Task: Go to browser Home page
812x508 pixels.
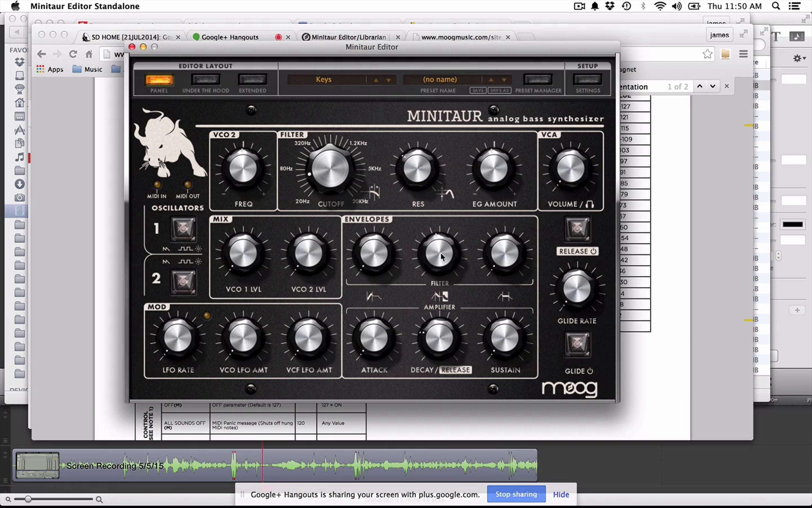Action: pos(89,54)
